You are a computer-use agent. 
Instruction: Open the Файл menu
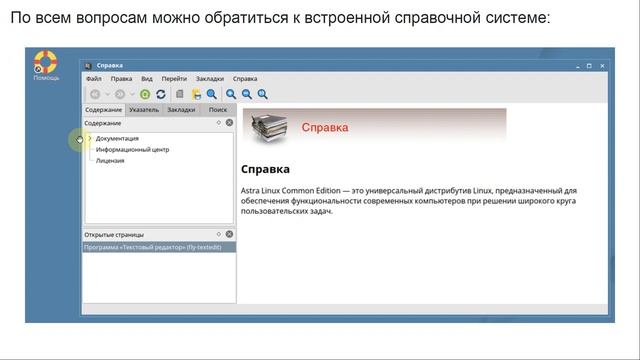pyautogui.click(x=94, y=78)
